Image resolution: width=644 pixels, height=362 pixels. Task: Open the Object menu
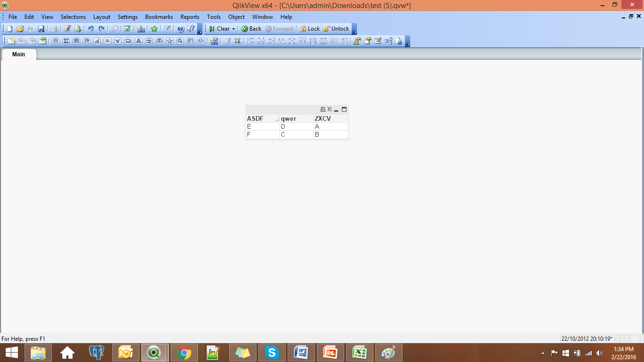pos(236,16)
